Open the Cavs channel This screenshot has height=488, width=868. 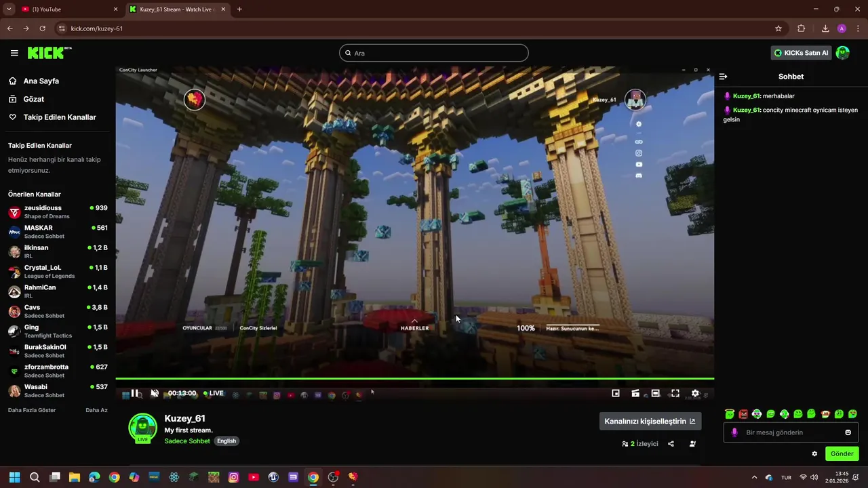[58, 311]
